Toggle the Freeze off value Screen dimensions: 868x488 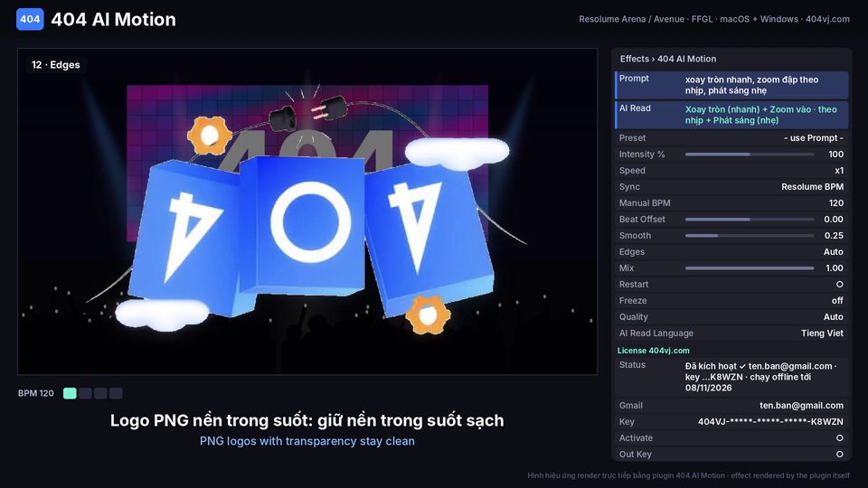837,300
